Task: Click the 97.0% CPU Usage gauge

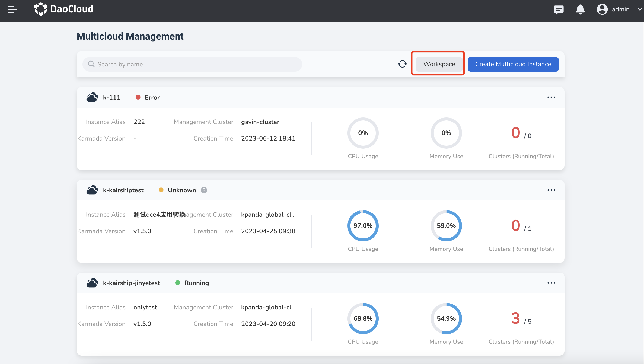Action: pos(363,226)
